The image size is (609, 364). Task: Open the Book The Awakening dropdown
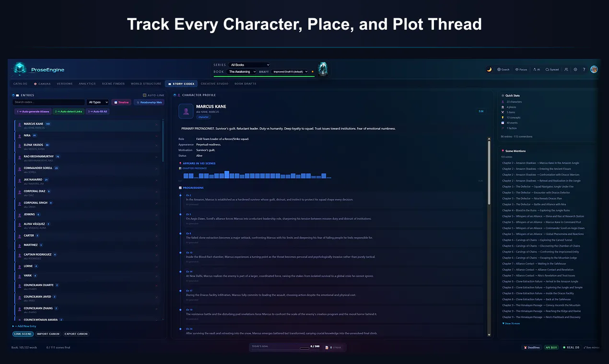(242, 72)
